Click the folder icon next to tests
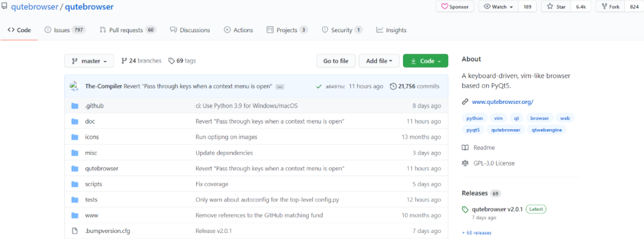 (75, 200)
